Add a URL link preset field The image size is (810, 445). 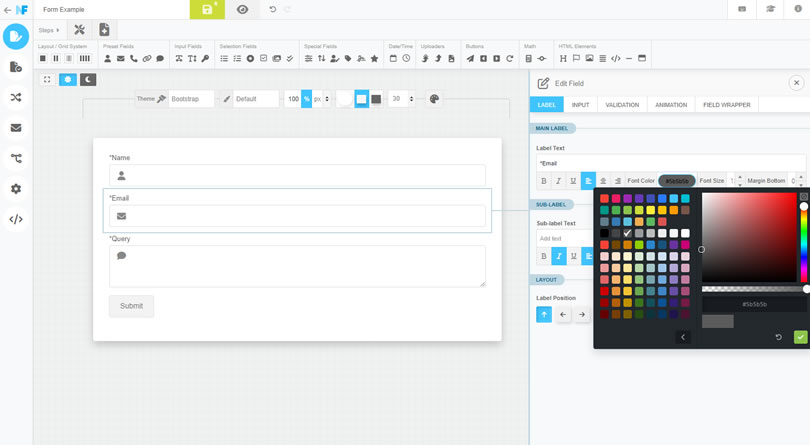coord(147,58)
